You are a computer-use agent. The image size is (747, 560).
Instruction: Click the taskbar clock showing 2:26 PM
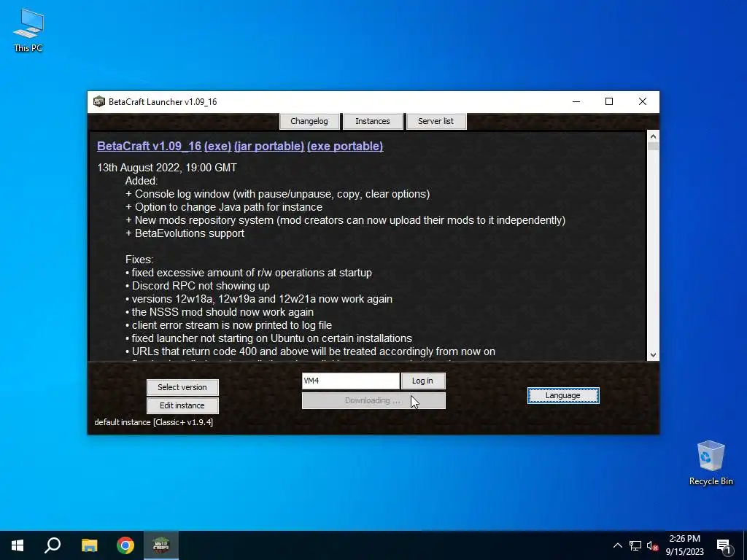(684, 545)
